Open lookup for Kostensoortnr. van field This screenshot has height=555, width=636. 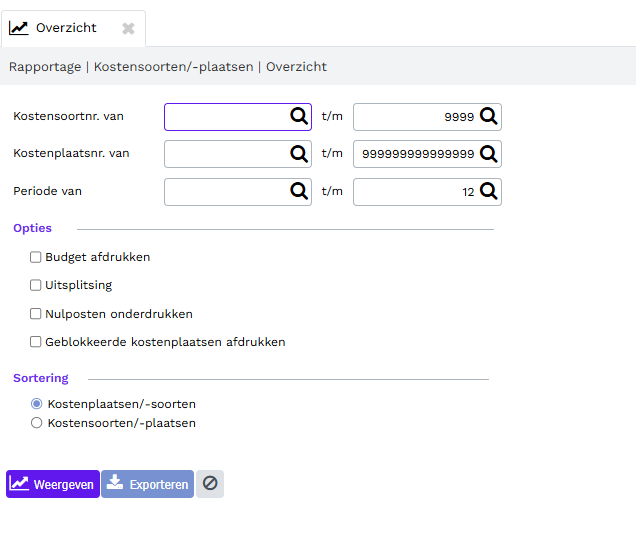coord(299,116)
